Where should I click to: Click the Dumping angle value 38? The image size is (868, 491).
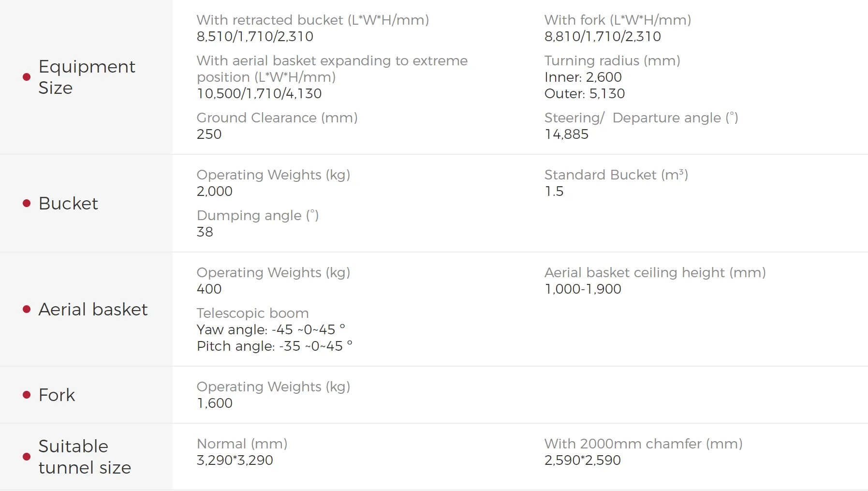[x=205, y=232]
